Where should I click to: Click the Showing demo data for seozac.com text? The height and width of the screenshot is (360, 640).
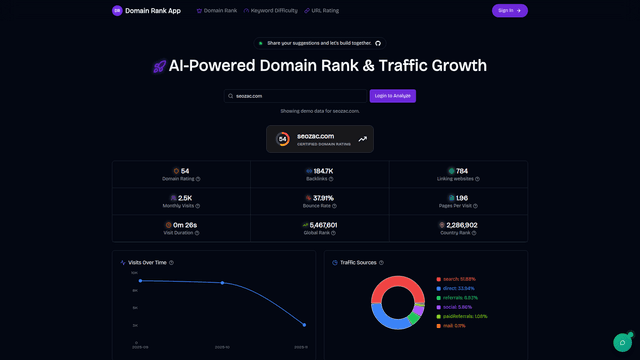pyautogui.click(x=320, y=111)
